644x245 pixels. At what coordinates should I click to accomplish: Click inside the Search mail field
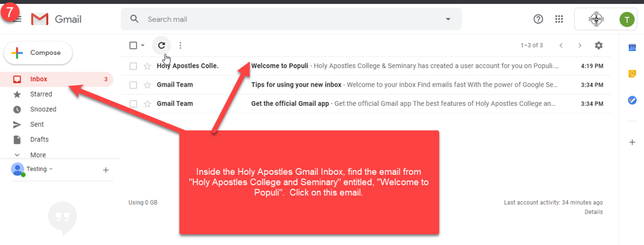292,19
